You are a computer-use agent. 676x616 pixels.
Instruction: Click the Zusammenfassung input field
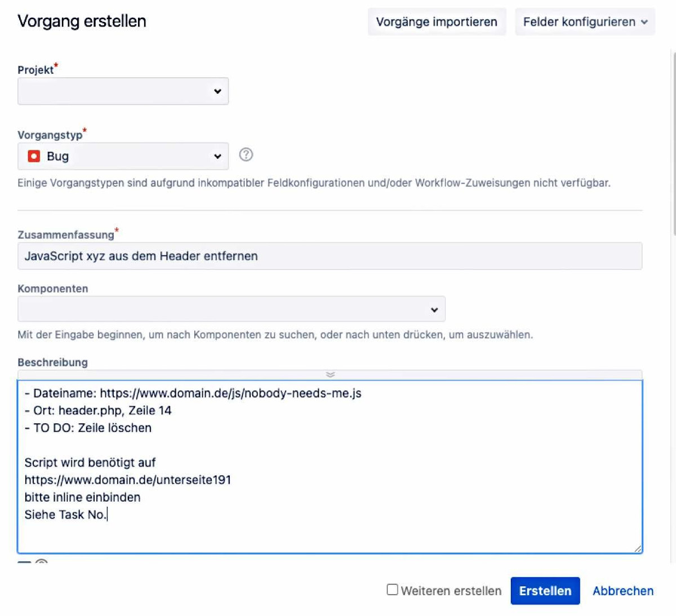330,256
